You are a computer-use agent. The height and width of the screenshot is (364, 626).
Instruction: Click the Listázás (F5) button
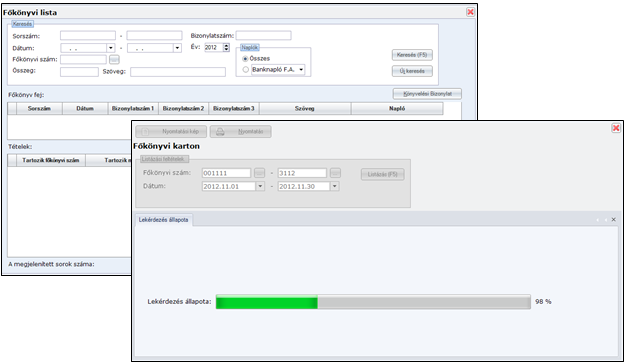[x=382, y=174]
